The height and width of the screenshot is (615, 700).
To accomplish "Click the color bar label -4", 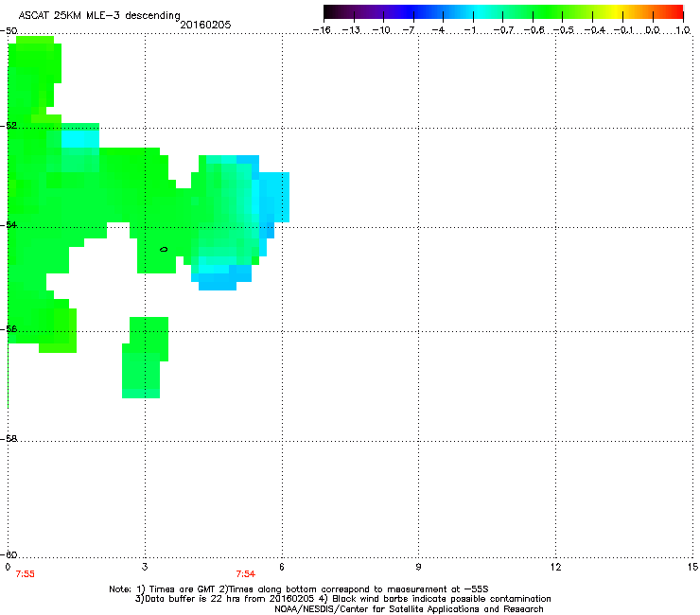I will tap(438, 30).
